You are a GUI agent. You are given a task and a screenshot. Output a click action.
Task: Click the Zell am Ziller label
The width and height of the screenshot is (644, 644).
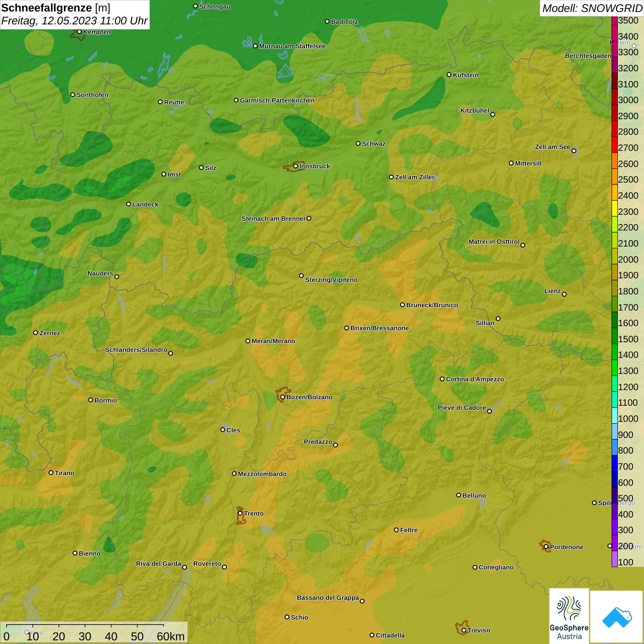coord(415,177)
